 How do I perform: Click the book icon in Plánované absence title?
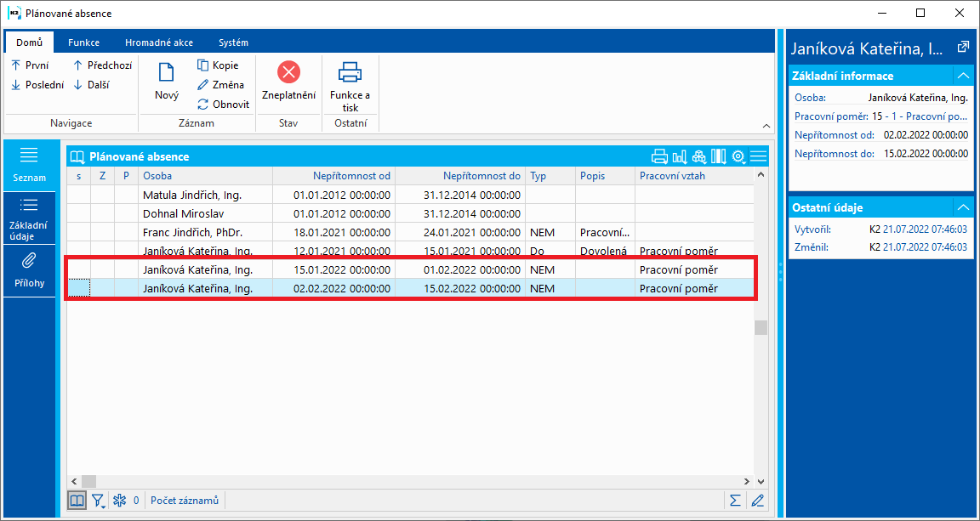[x=77, y=156]
